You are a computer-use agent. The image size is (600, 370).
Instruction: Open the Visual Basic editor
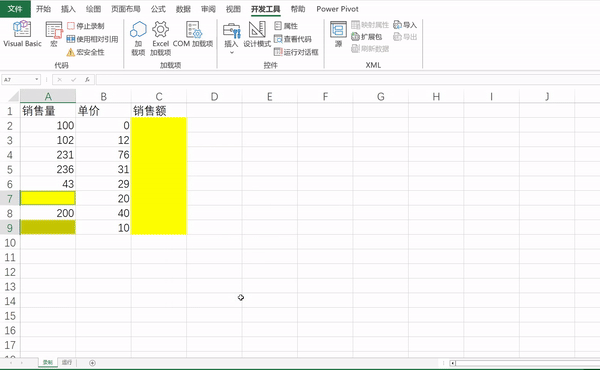click(22, 34)
